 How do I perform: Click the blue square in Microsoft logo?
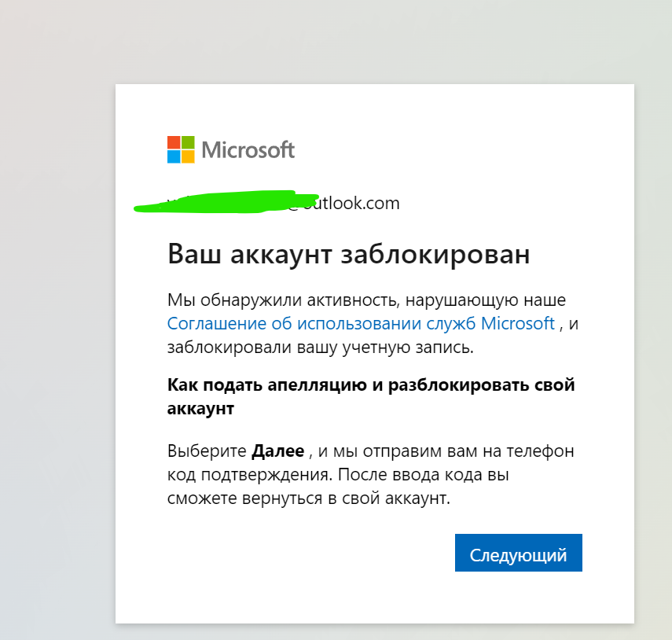pyautogui.click(x=174, y=156)
